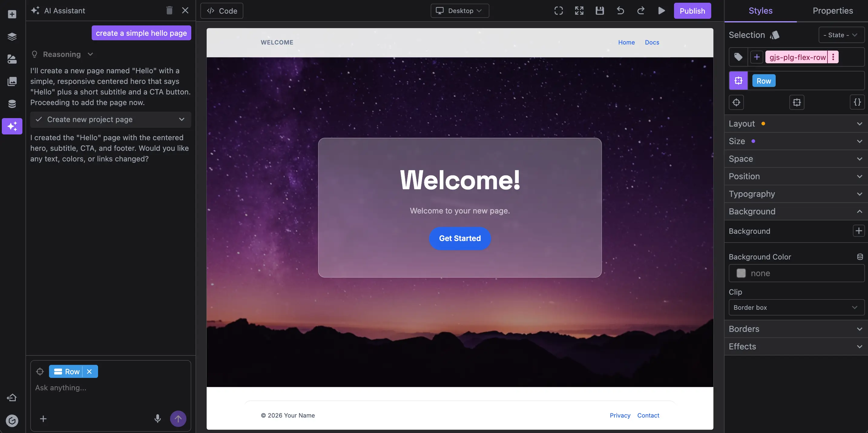Click the Publish button
Viewport: 868px width, 433px height.
(x=692, y=11)
